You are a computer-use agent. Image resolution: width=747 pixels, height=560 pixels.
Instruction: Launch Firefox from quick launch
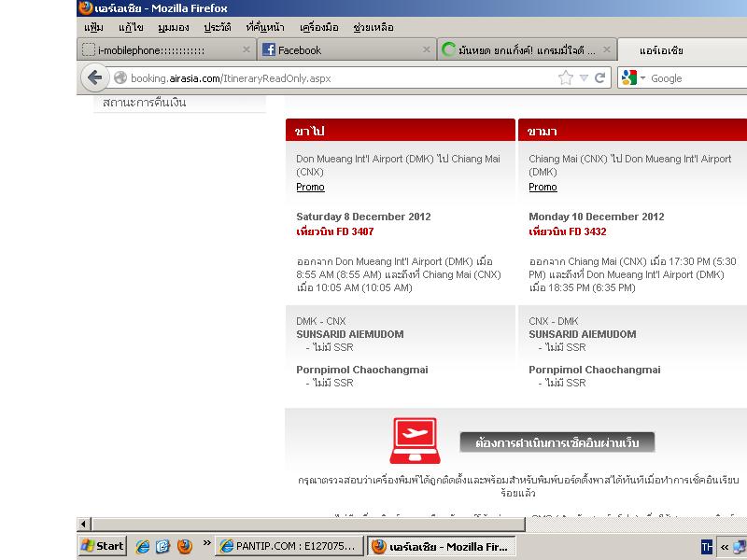[x=185, y=546]
